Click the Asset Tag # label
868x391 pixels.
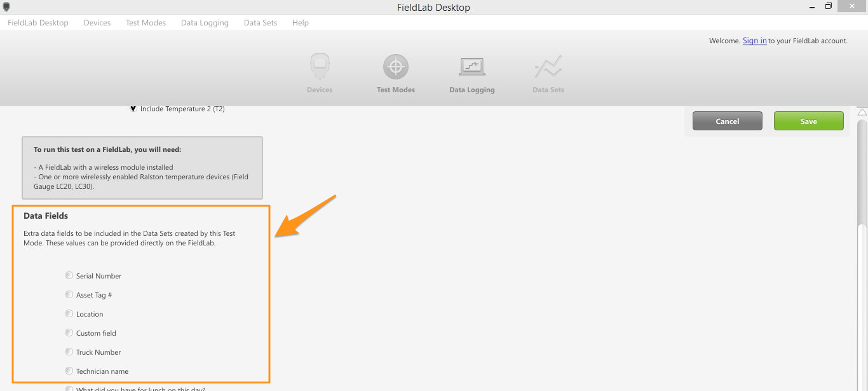click(x=94, y=295)
